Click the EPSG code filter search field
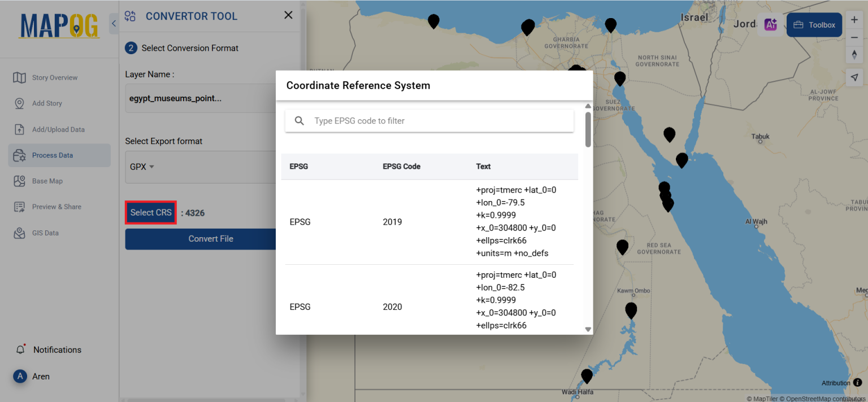The width and height of the screenshot is (868, 402). 429,120
